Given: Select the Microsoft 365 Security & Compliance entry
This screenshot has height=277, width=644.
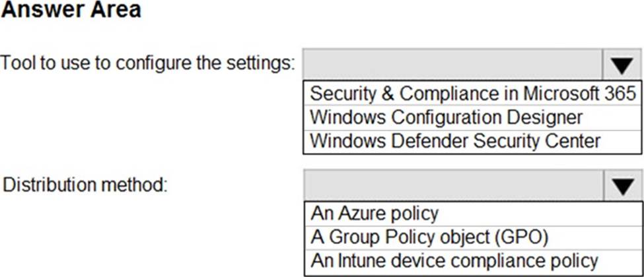Looking at the screenshot, I should tap(472, 93).
